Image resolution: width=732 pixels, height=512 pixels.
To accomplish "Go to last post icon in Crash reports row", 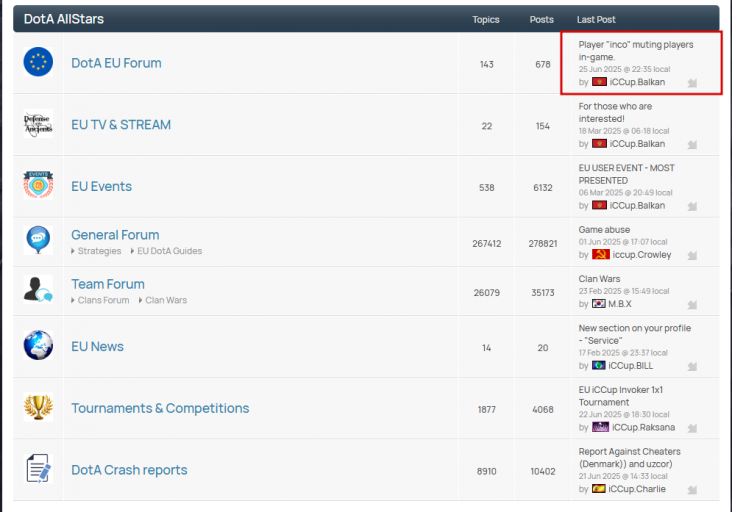I will tap(692, 490).
